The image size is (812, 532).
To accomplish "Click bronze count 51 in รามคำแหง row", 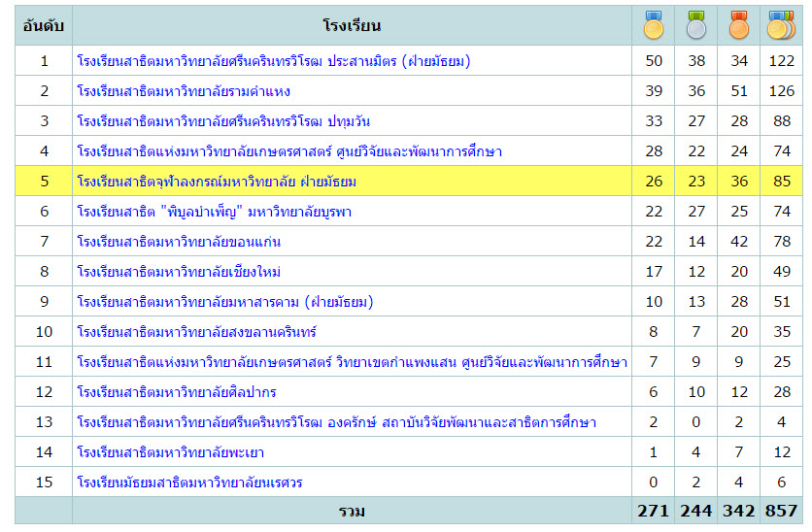I will tap(739, 91).
